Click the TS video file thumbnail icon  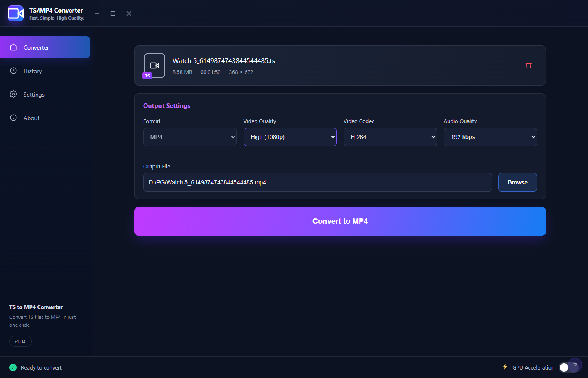pos(154,66)
